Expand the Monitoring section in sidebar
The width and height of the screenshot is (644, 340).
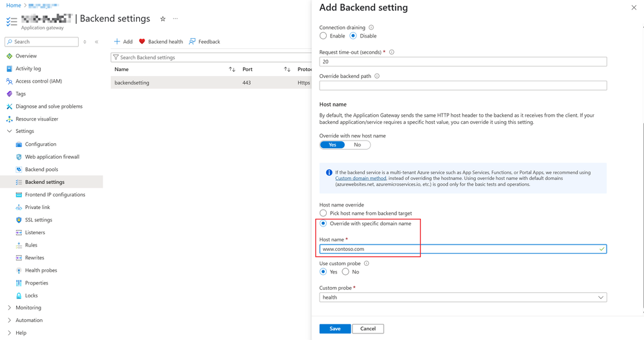9,308
